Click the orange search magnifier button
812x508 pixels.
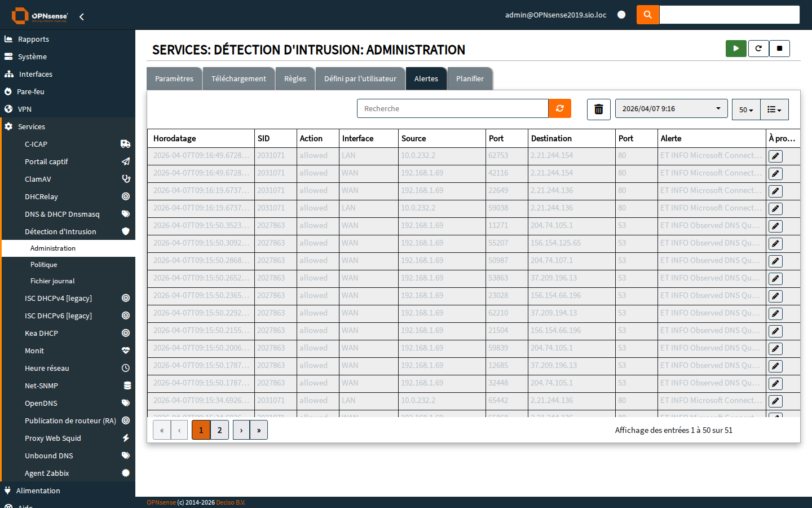click(648, 15)
